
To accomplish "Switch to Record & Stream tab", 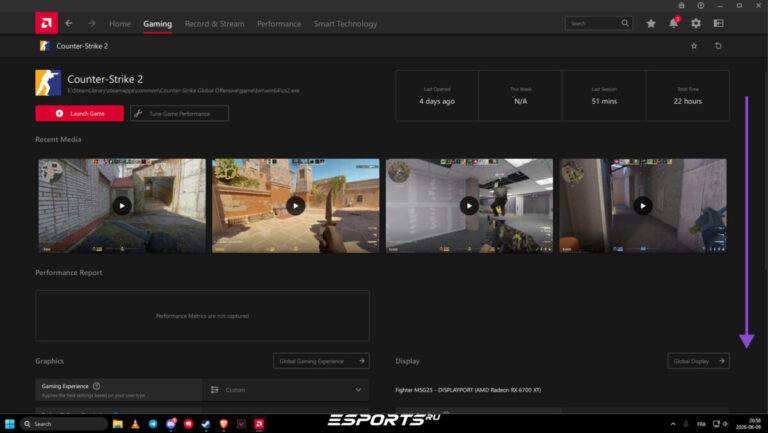I will pyautogui.click(x=215, y=24).
